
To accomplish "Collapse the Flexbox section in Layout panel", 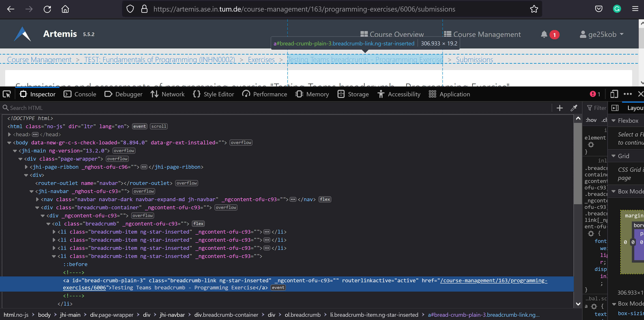I will click(x=614, y=120).
